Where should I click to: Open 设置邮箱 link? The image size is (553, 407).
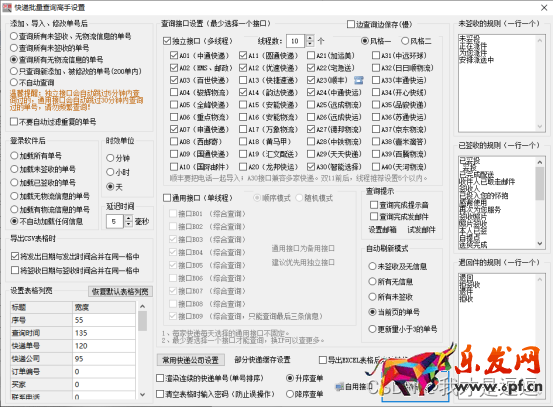tap(382, 230)
